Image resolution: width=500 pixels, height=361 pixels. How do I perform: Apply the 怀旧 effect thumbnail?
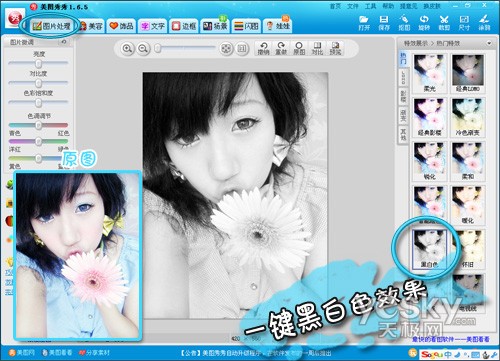(x=468, y=249)
